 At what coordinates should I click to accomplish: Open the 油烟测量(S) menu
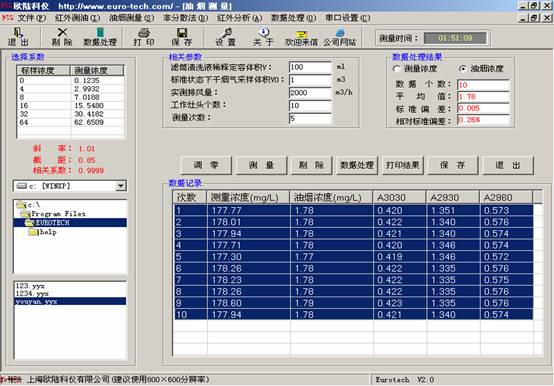coord(131,18)
